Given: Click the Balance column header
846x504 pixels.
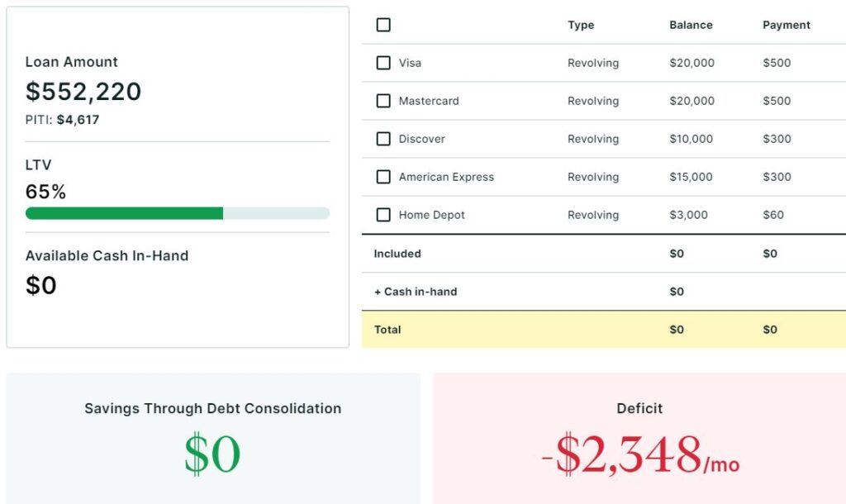Looking at the screenshot, I should (x=690, y=25).
